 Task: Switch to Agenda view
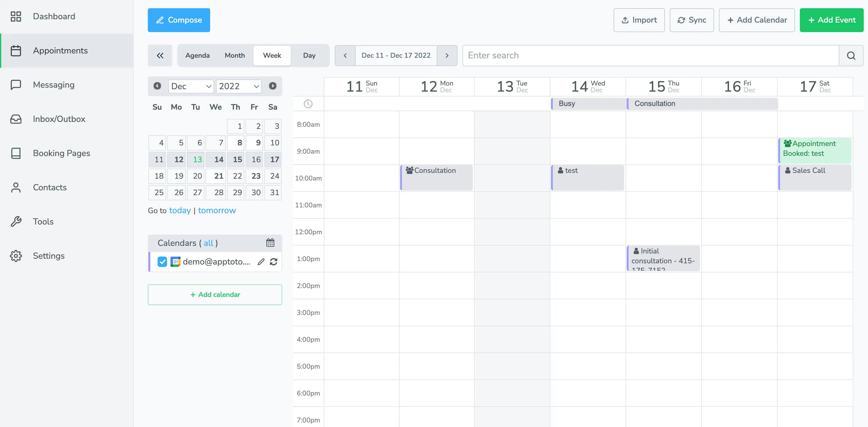197,55
